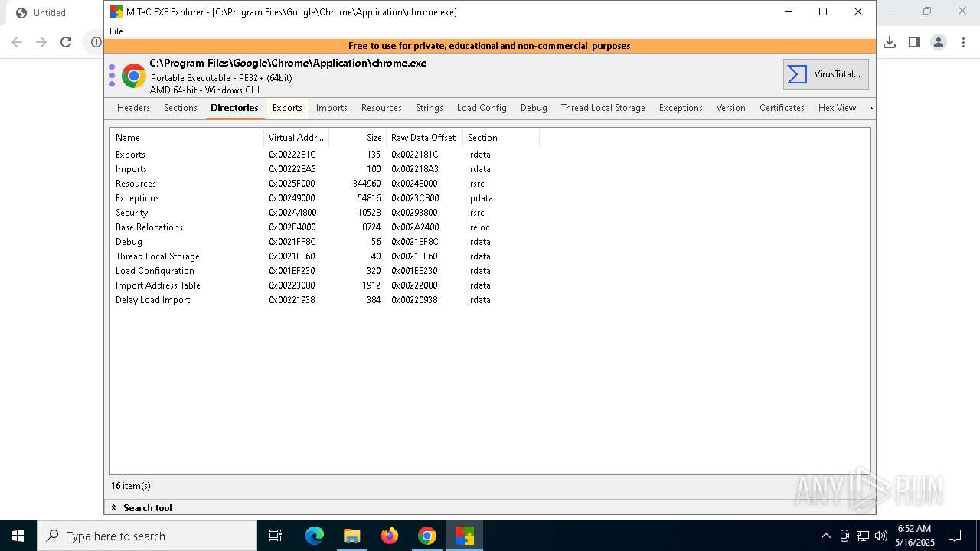Click Chrome's forward arrow icon
The width and height of the screenshot is (980, 551).
click(x=41, y=42)
